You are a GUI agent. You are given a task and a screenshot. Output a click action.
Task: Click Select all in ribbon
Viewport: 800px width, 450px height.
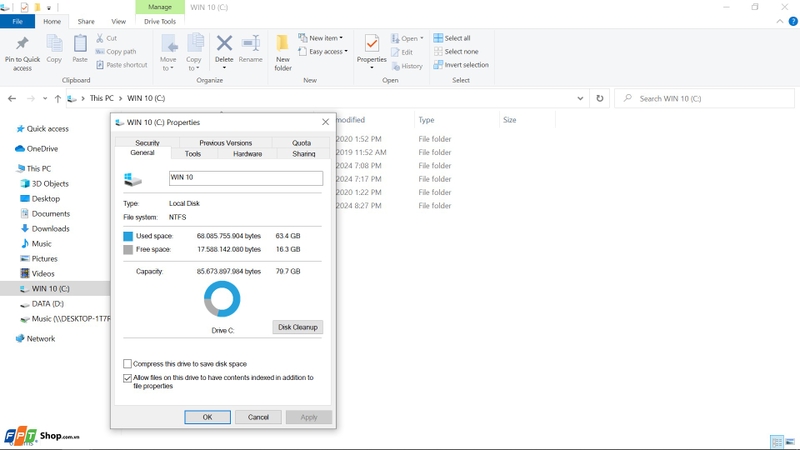tap(452, 38)
